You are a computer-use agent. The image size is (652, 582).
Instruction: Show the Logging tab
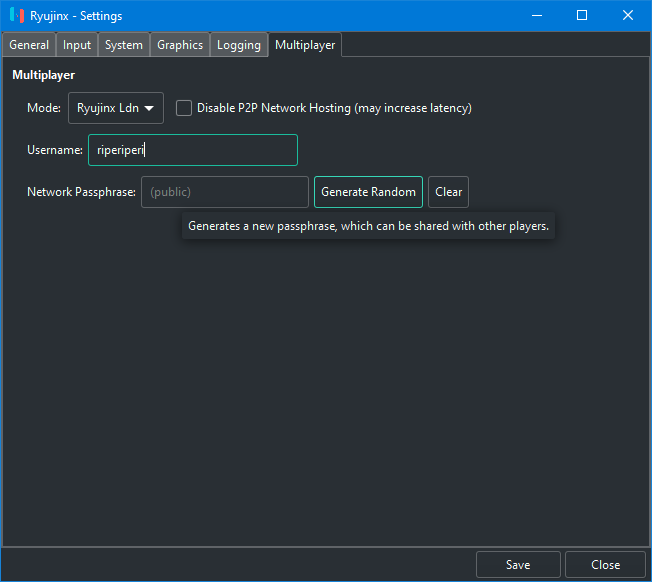point(239,45)
